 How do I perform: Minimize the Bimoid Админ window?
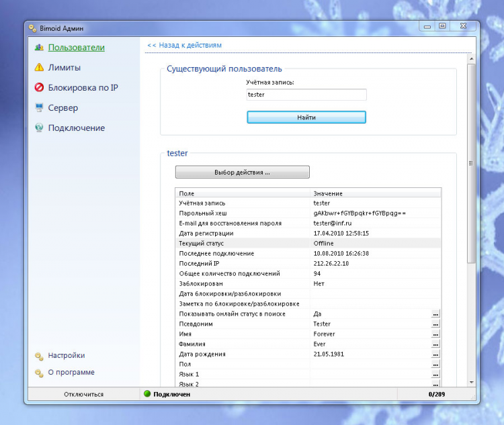pos(427,26)
